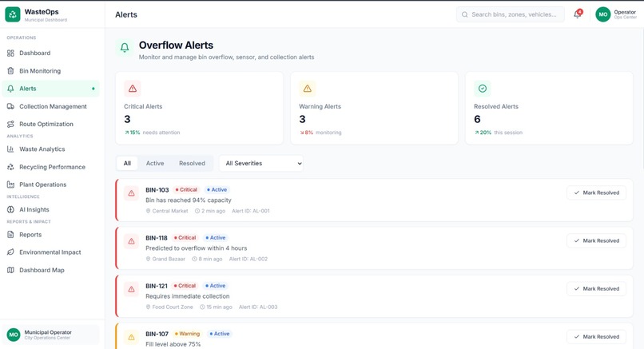Click the BIN-103 alert triangle icon
This screenshot has width=644, height=349.
click(x=131, y=193)
